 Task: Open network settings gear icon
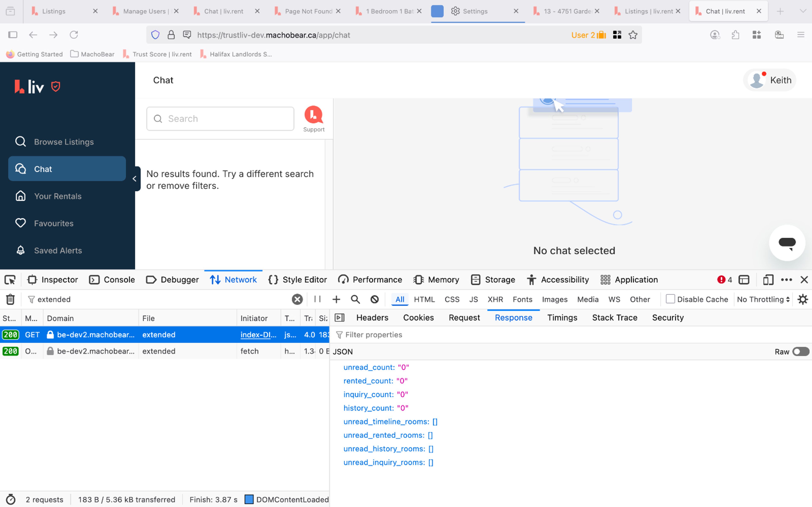(x=803, y=299)
